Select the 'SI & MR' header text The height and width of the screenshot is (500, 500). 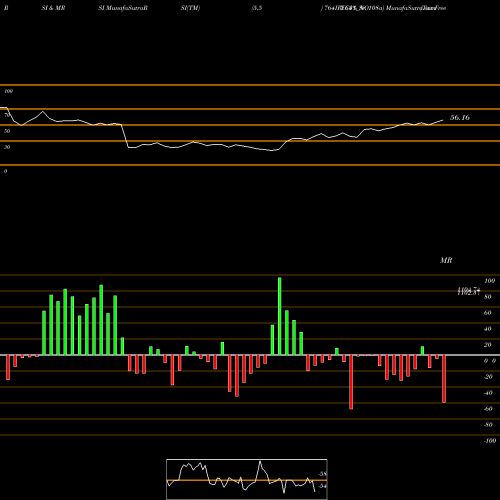click(x=53, y=8)
